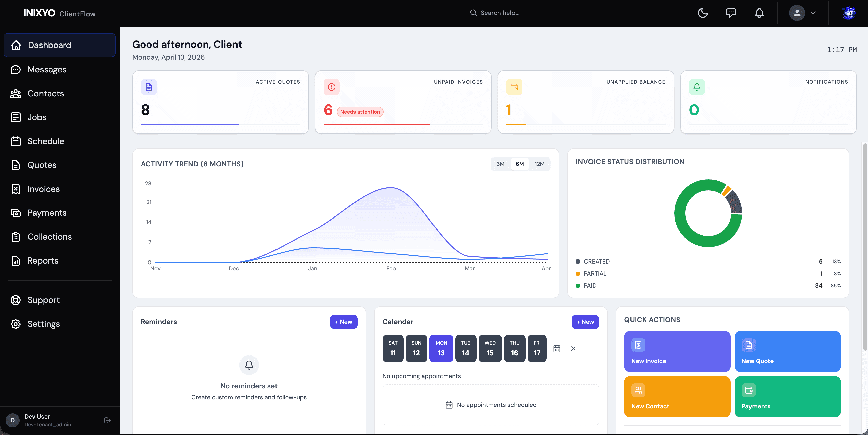Open the Reports page
The width and height of the screenshot is (868, 435).
coord(43,260)
